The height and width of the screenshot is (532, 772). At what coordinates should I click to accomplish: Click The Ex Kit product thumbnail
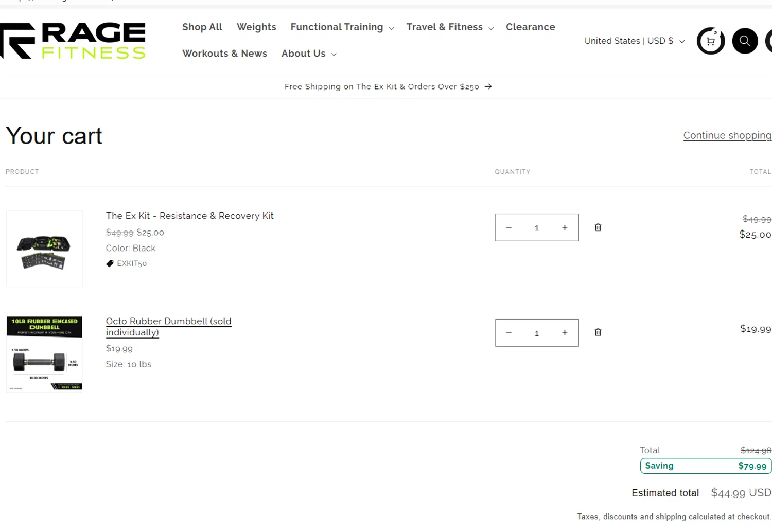click(45, 249)
